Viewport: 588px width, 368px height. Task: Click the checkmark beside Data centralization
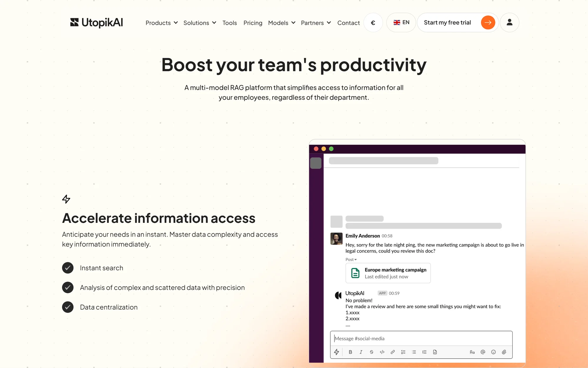click(x=68, y=307)
